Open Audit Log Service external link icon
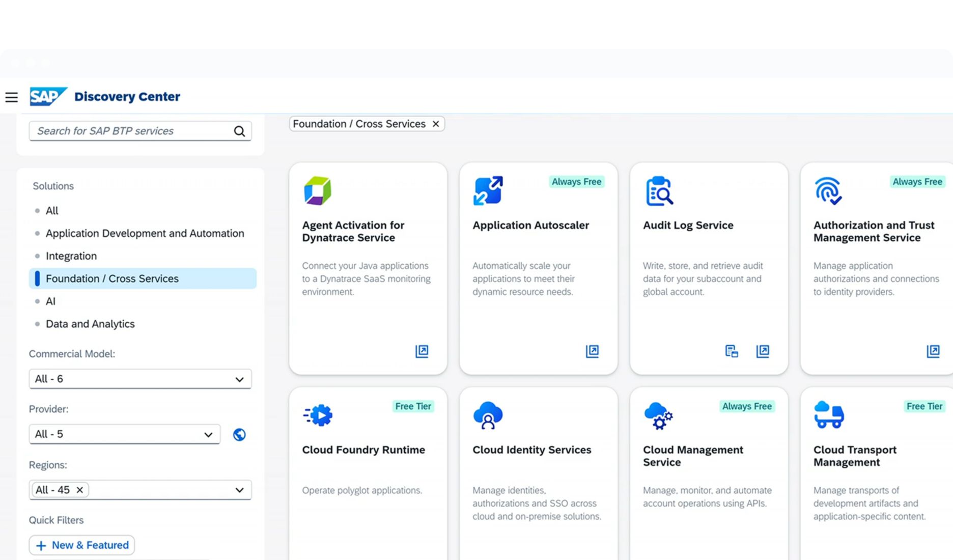This screenshot has height=560, width=953. [763, 351]
